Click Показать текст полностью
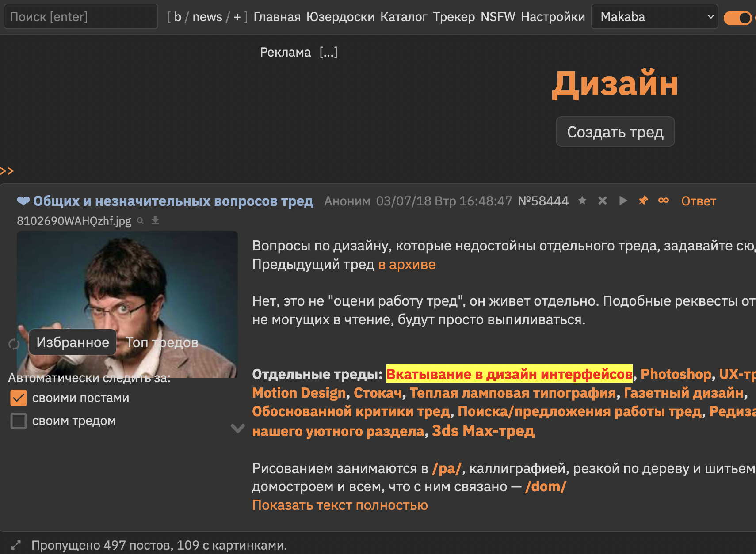The height and width of the screenshot is (554, 756). (340, 505)
